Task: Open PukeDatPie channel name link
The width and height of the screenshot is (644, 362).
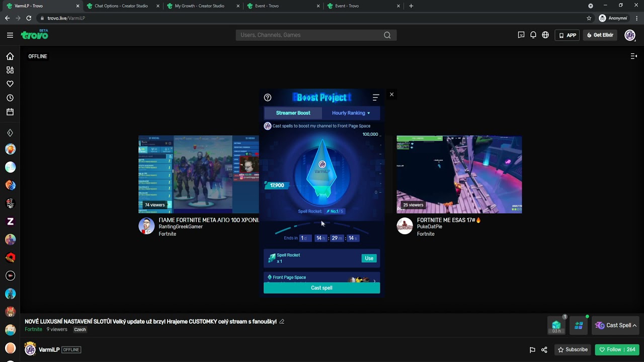Action: click(x=430, y=227)
